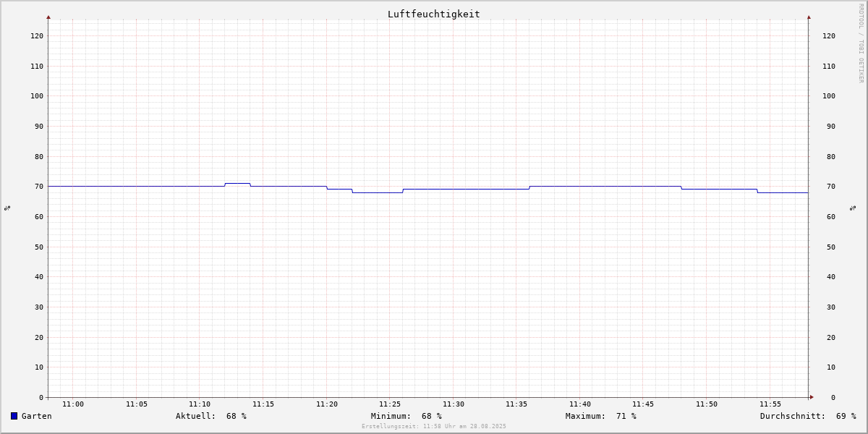This screenshot has height=434, width=868.
Task: Select the 'Minimum: 68 %' value
Action: click(x=407, y=416)
